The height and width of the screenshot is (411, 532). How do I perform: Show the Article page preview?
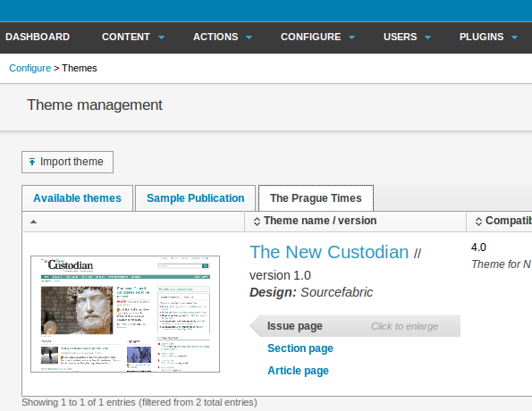(x=299, y=371)
